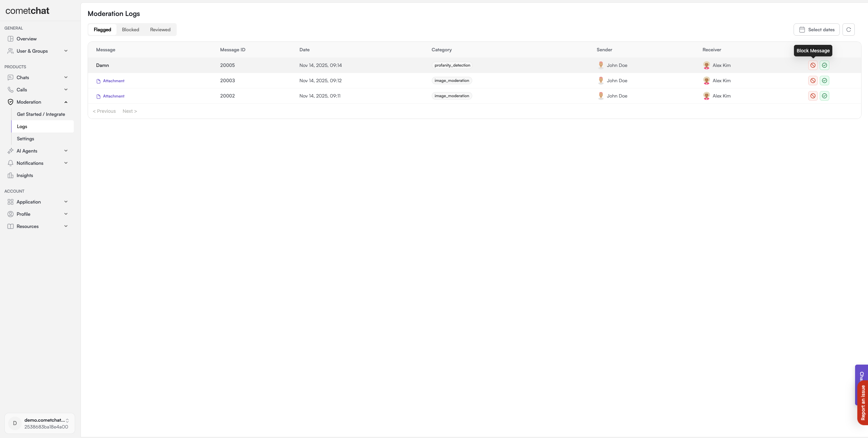This screenshot has width=868, height=438.
Task: Go to Moderation Settings
Action: coord(25,139)
